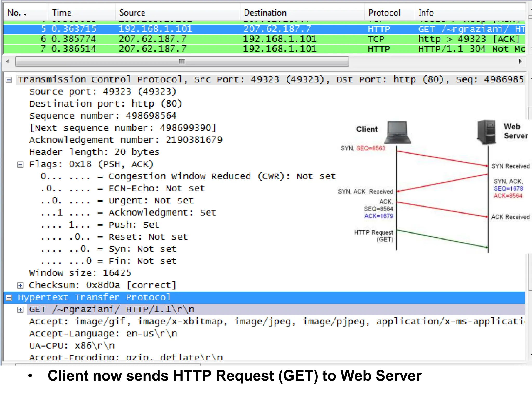
Task: Sort packets by the Destination column header
Action: (302, 13)
